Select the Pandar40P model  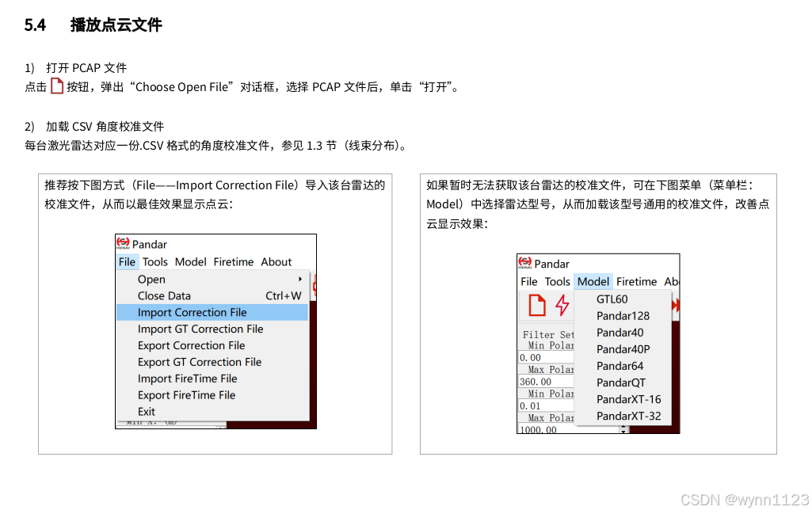[623, 349]
